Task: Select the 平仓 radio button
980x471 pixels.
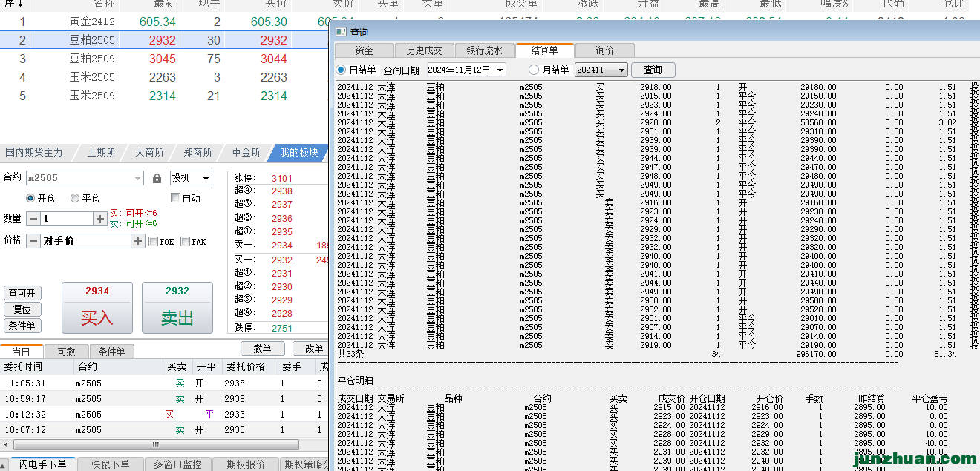Action: pyautogui.click(x=75, y=198)
